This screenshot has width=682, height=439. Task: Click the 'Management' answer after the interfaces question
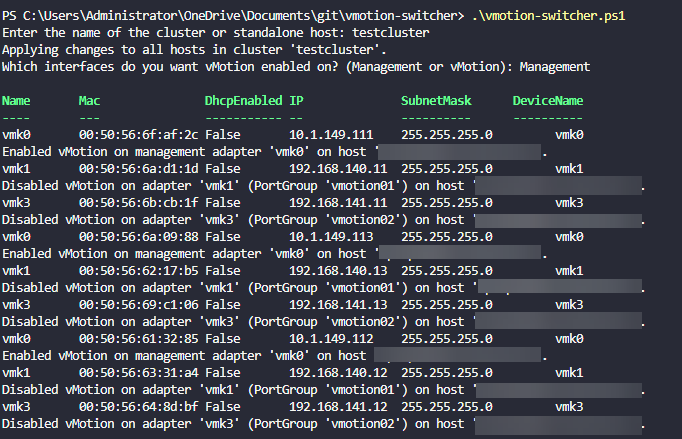pos(551,67)
